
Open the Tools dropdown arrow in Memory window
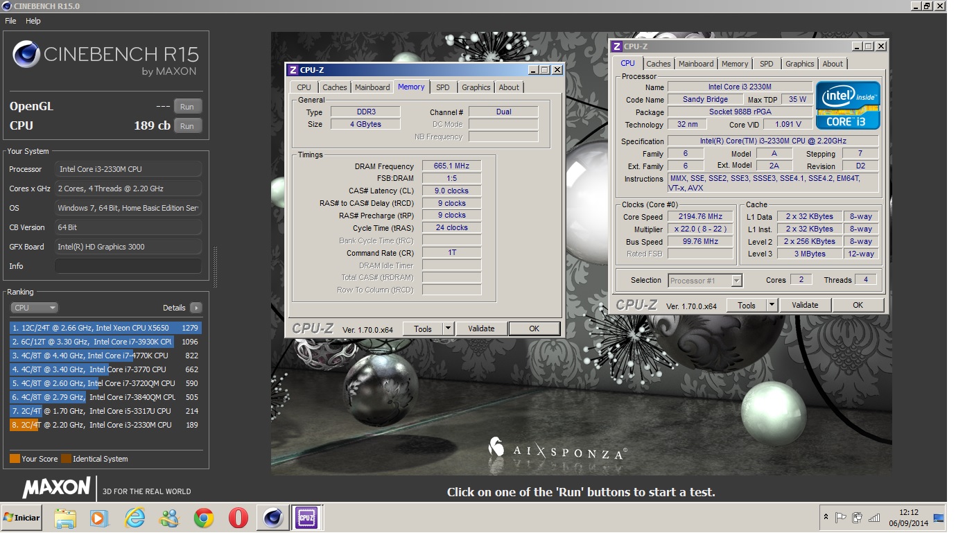(x=449, y=329)
